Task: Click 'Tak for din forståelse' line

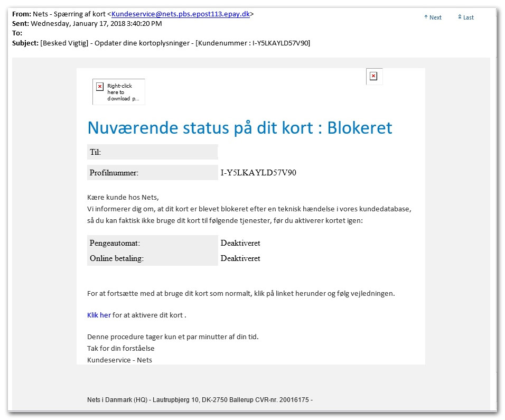Action: pyautogui.click(x=121, y=348)
